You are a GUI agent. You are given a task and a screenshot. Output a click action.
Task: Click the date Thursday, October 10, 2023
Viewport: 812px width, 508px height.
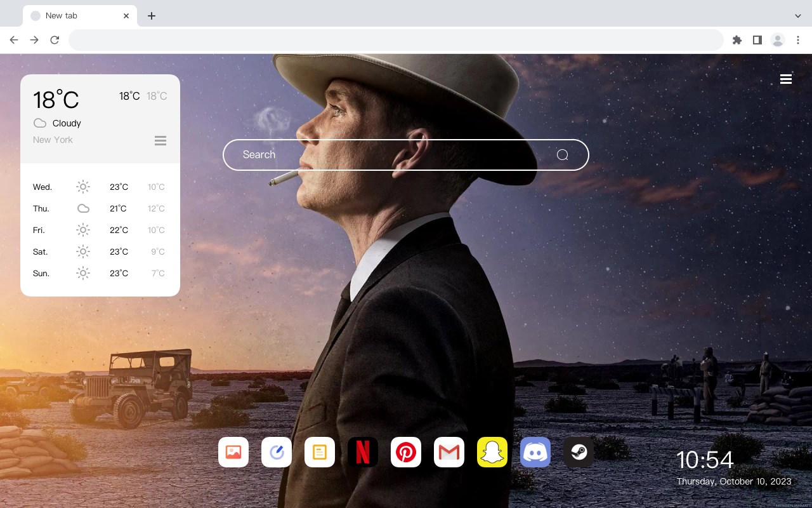click(x=734, y=481)
